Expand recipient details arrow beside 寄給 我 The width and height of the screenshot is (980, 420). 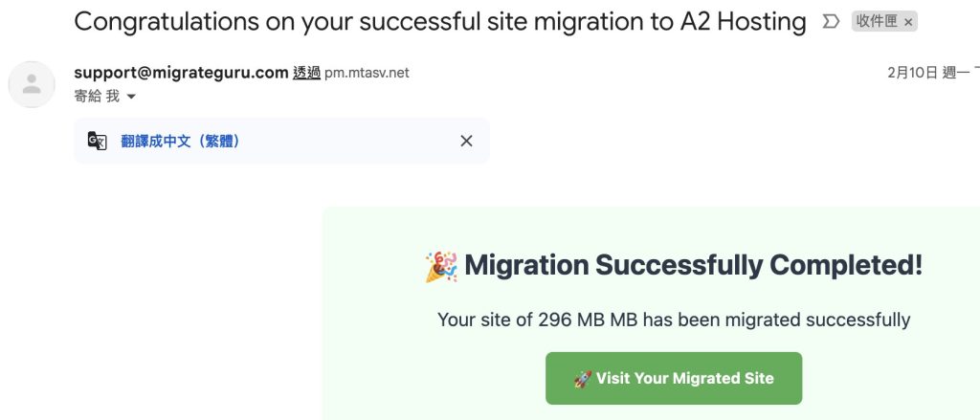(x=131, y=97)
